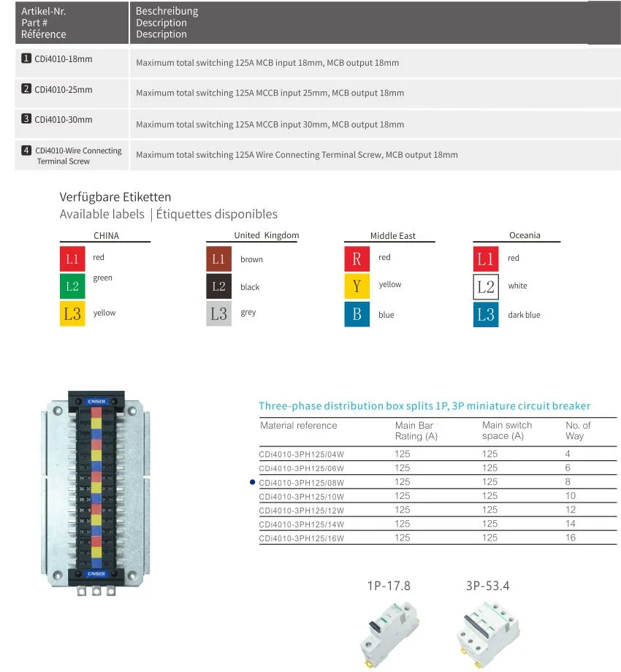This screenshot has height=672, width=621.
Task: Click the Three-phase distribution box heading
Action: [x=424, y=406]
